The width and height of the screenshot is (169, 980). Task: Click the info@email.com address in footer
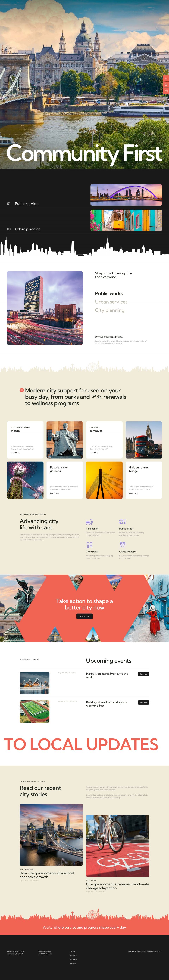(x=44, y=951)
